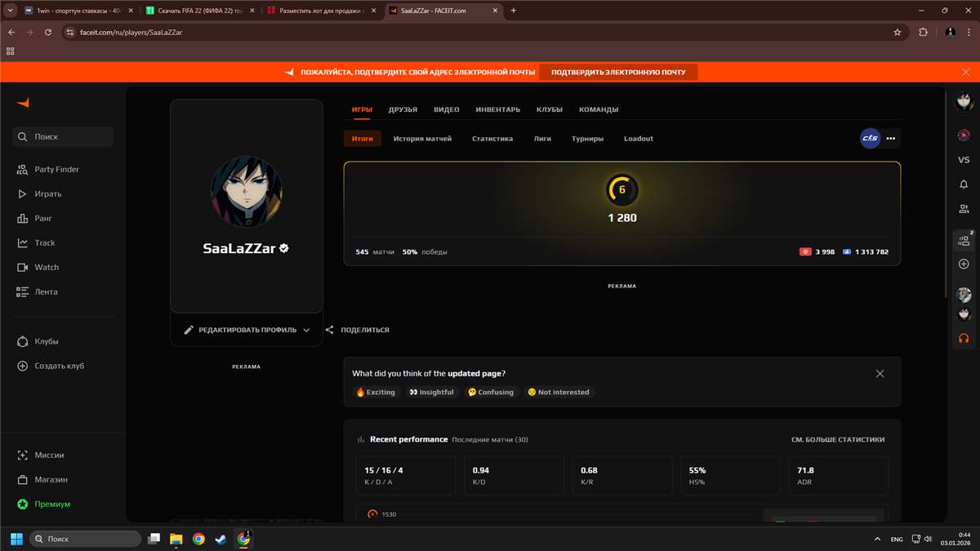Open the Missions page in the sidebar
This screenshot has height=551, width=980.
48,455
